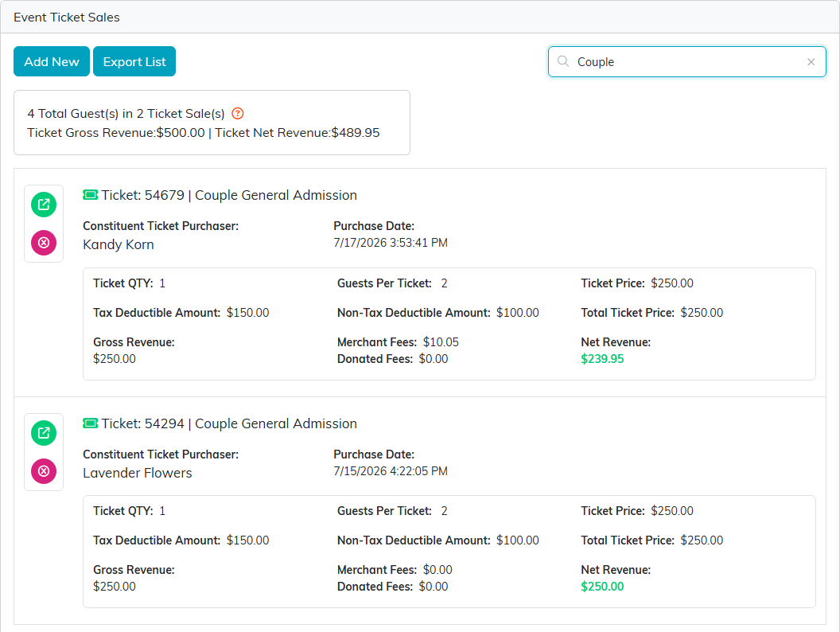Click purchase date 7/17/2026 3:53:41 PM
Screen dimensions: 840x632
tap(391, 243)
